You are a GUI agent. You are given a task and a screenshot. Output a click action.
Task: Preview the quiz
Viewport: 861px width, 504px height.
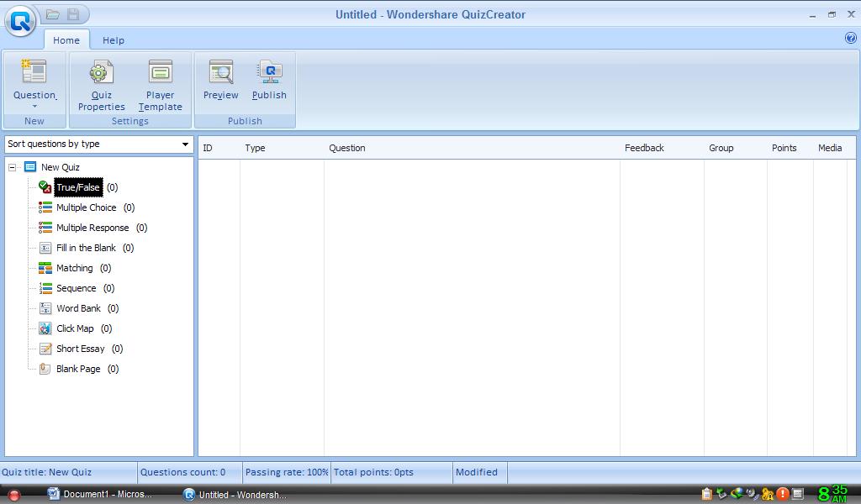pyautogui.click(x=221, y=80)
